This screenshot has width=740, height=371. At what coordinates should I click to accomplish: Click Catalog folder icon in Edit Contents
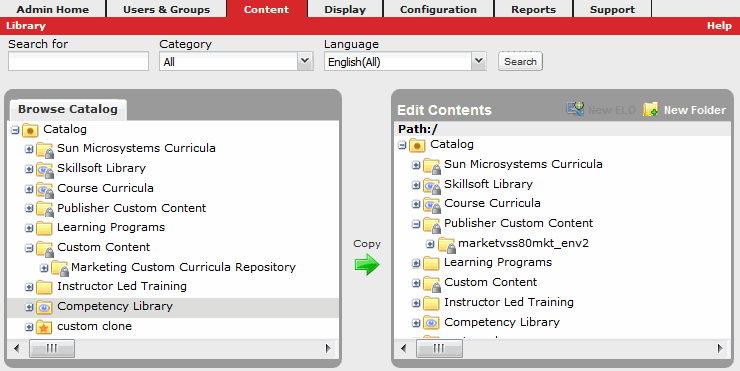point(417,145)
